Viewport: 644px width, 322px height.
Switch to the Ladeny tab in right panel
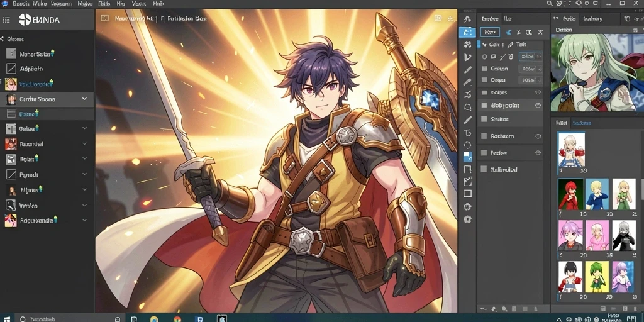(592, 19)
